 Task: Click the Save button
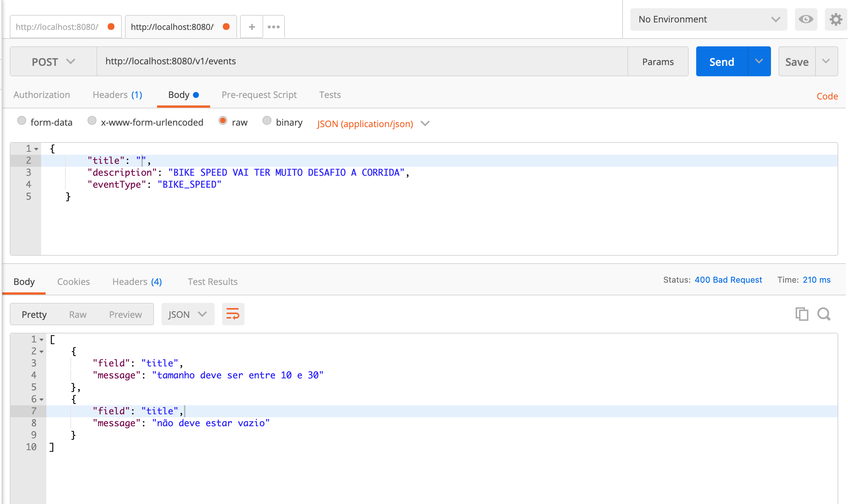(x=797, y=61)
